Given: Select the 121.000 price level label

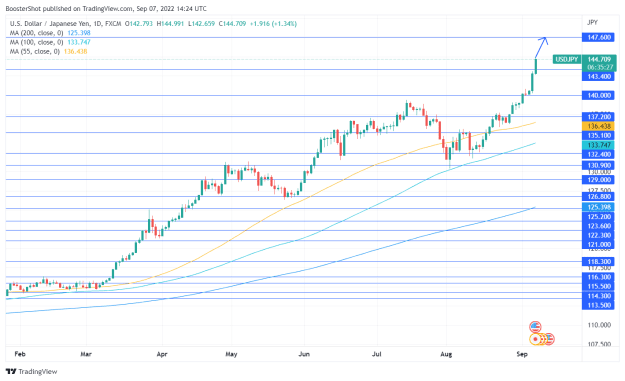Looking at the screenshot, I should pyautogui.click(x=599, y=245).
